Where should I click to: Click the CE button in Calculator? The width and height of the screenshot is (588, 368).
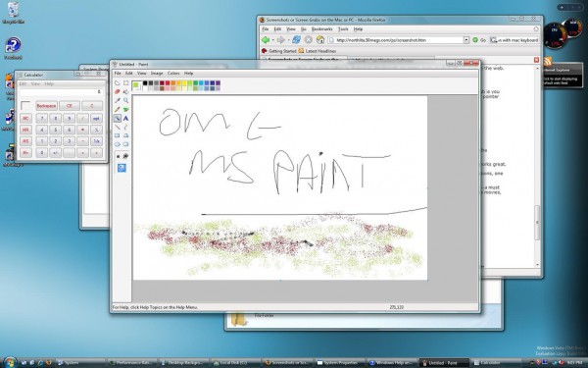tap(70, 106)
